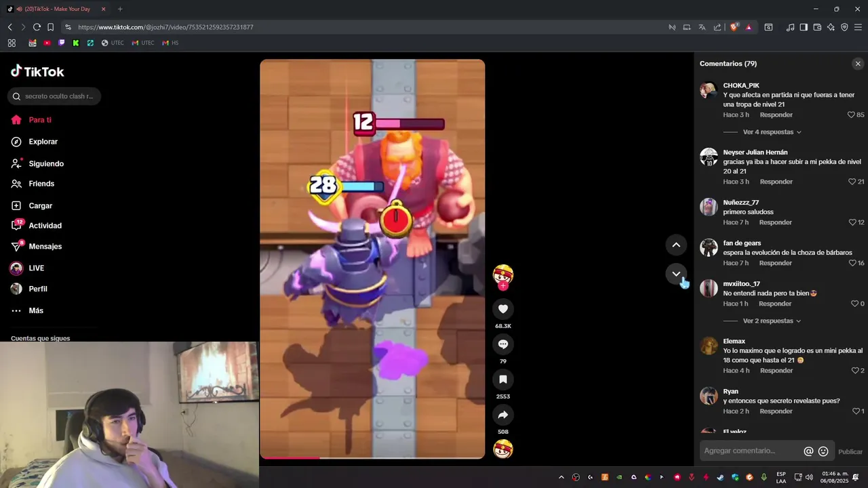The height and width of the screenshot is (488, 868).
Task: Share the video using the arrow icon
Action: [x=503, y=415]
